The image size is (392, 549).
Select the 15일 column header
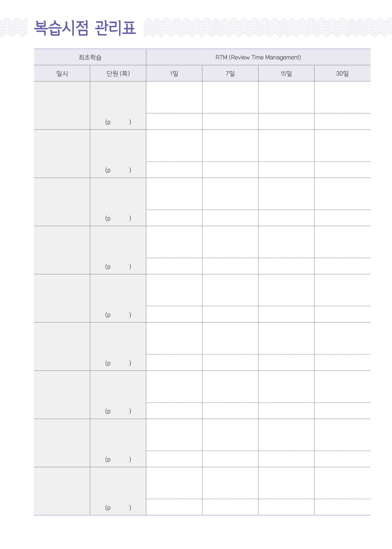pos(286,73)
